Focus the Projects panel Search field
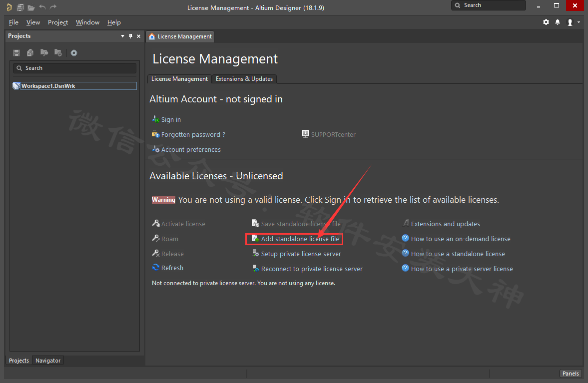This screenshot has height=383, width=588. [x=74, y=68]
